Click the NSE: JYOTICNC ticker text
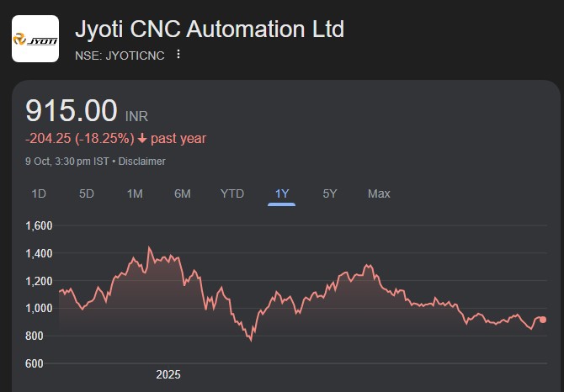This screenshot has width=564, height=392. 120,55
